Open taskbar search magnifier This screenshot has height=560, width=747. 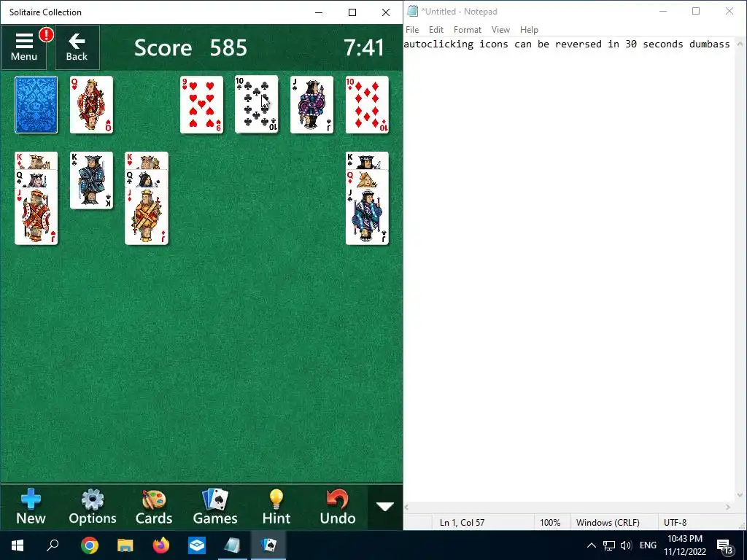[x=53, y=545]
